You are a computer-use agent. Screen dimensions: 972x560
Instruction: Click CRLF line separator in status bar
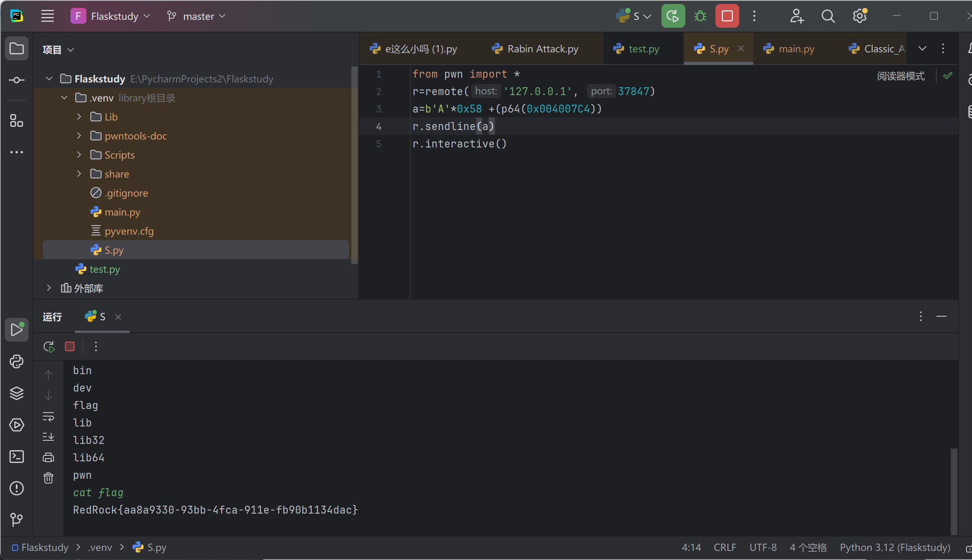(725, 547)
